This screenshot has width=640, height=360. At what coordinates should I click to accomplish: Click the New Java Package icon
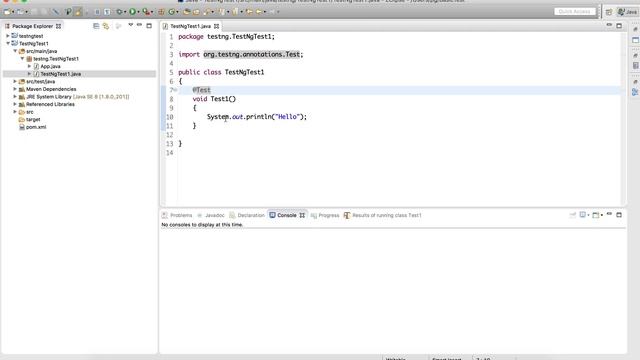161,12
